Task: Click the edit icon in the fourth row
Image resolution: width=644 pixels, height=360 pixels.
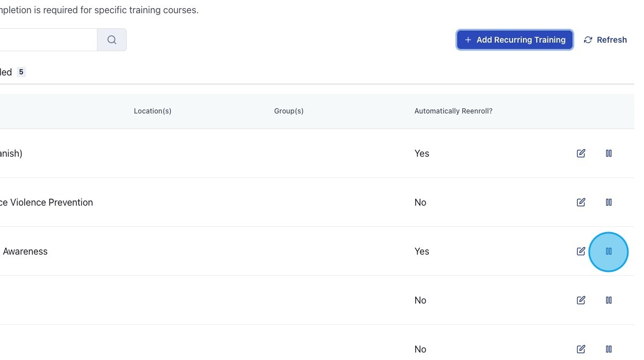Action: (581, 300)
